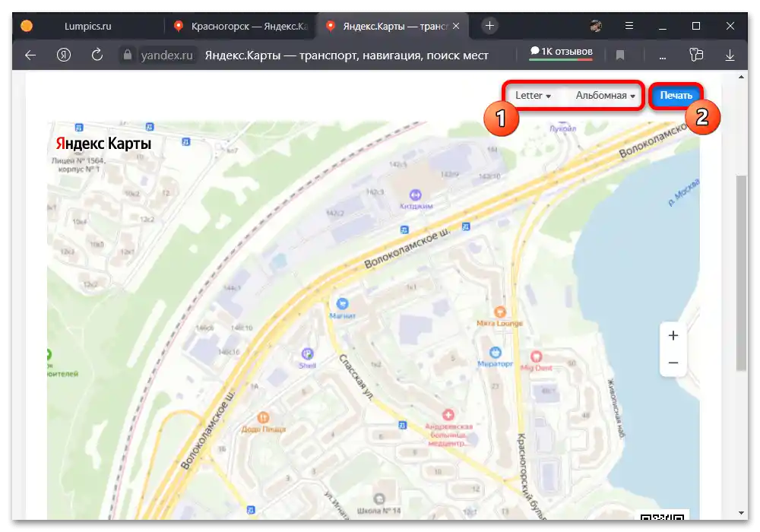Click the Mig Dent marker icon
Image resolution: width=760 pixels, height=532 pixels.
[536, 356]
